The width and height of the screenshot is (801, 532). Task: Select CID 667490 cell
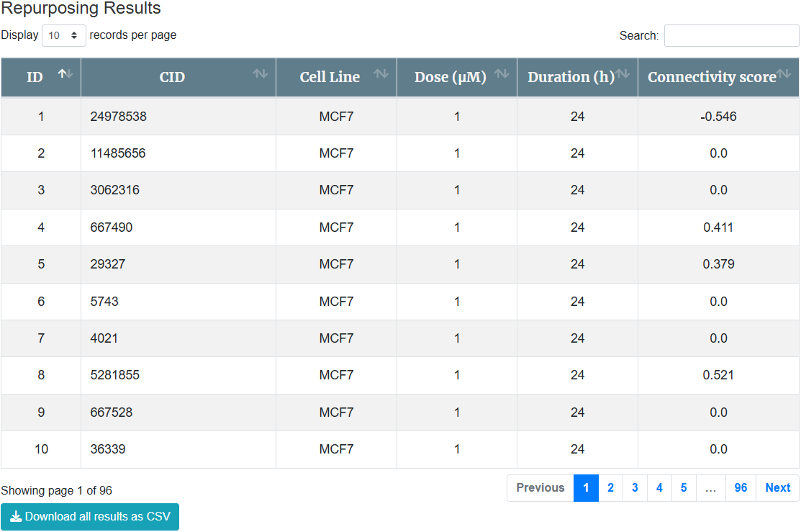click(178, 227)
